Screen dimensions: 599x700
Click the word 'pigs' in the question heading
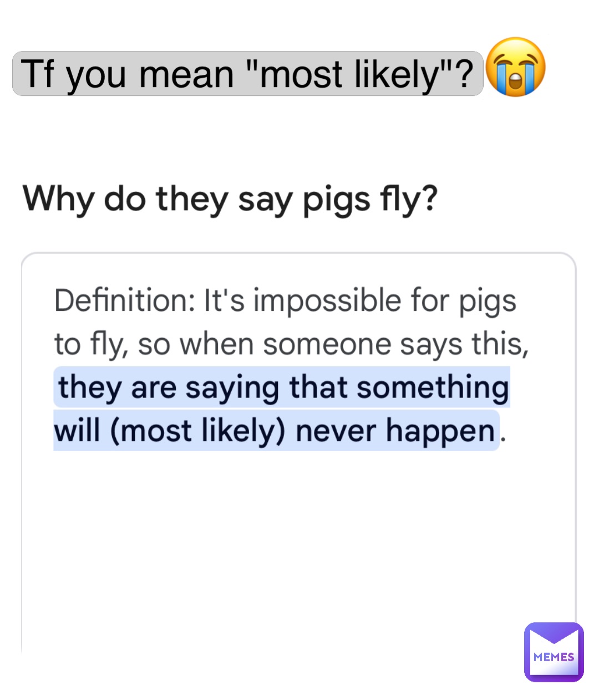336,200
